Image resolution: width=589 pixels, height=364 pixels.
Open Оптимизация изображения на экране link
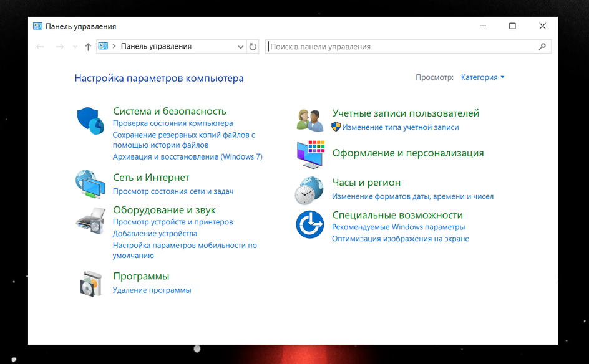click(x=401, y=239)
